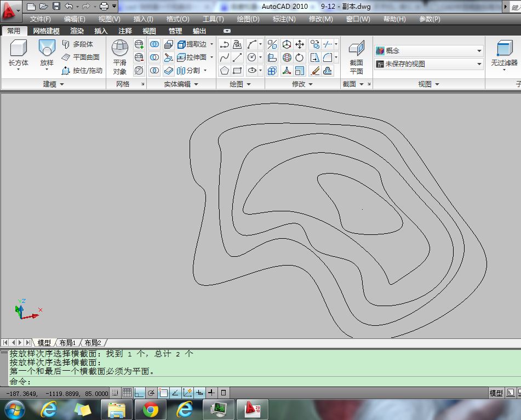
Task: Toggle grid display in status bar
Action: pyautogui.click(x=127, y=393)
